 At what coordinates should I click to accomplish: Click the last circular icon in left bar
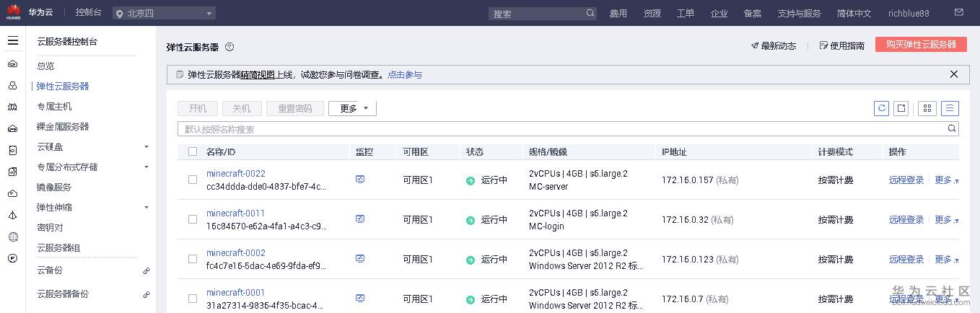tap(12, 258)
